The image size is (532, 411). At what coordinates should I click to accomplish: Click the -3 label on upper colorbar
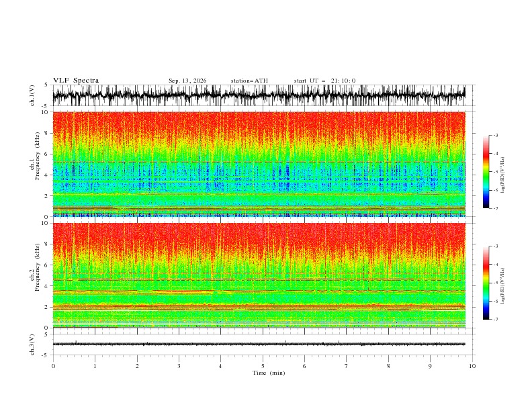[x=496, y=135]
